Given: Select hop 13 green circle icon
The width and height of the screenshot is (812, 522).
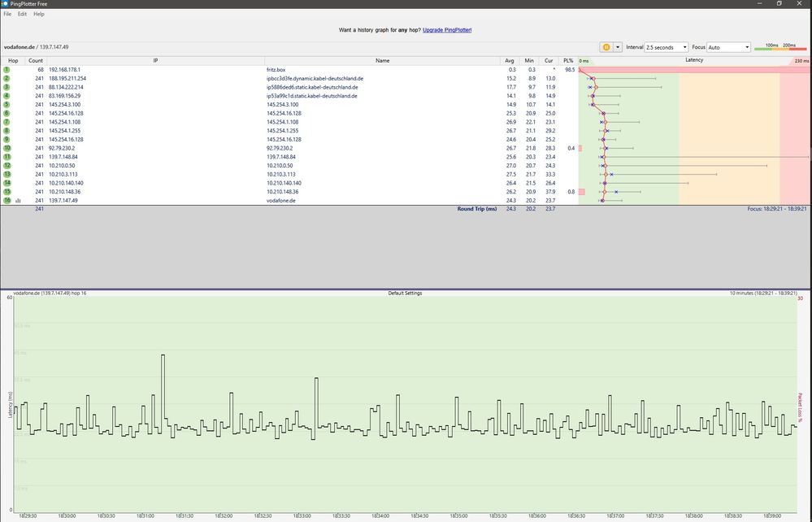Looking at the screenshot, I should point(7,174).
